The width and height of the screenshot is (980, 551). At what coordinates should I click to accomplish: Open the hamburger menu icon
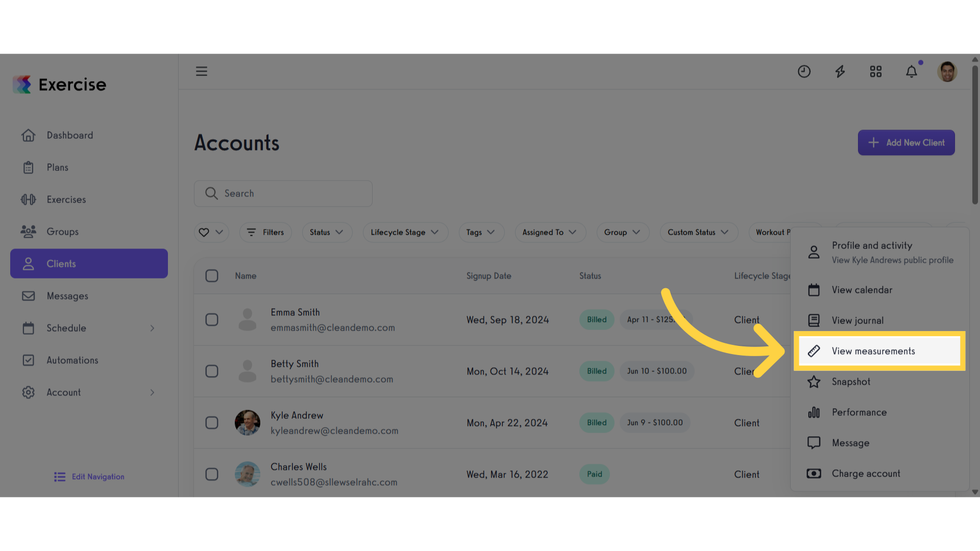click(x=202, y=71)
